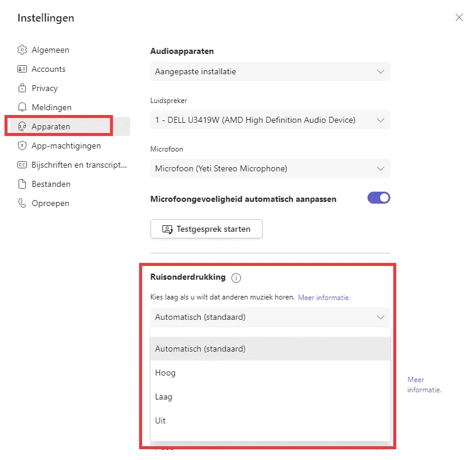Image resolution: width=476 pixels, height=460 pixels.
Task: Expand the Luidspreker device dropdown
Action: coord(270,120)
